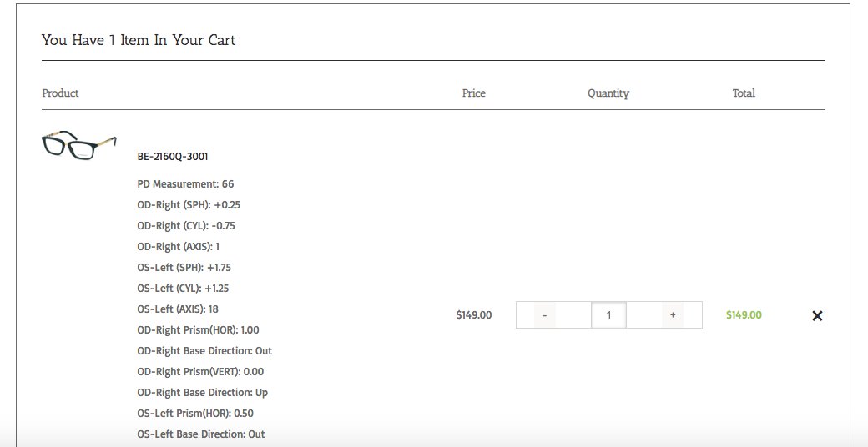Select 'OS-Left (SPH): +1.75' line
This screenshot has height=447, width=868.
point(184,267)
